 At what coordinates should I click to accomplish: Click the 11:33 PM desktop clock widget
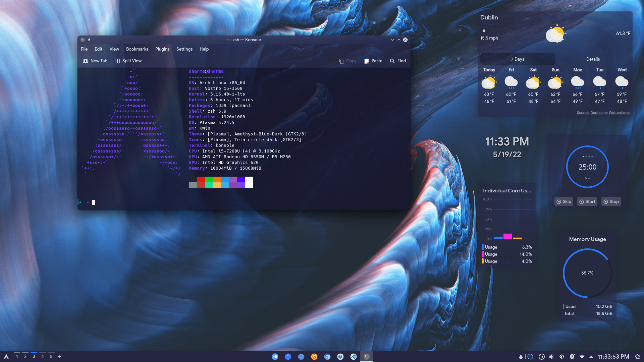(507, 141)
